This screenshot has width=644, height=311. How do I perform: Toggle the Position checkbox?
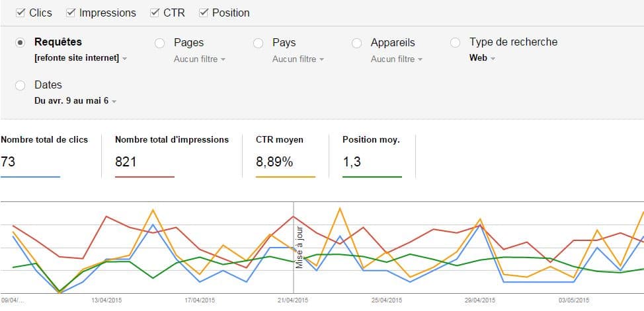click(x=203, y=13)
